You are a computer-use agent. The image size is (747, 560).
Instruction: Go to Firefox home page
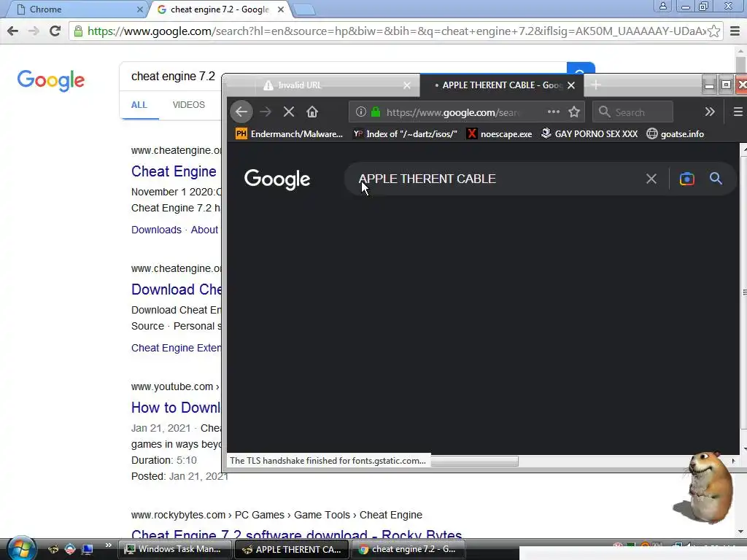[x=312, y=112]
